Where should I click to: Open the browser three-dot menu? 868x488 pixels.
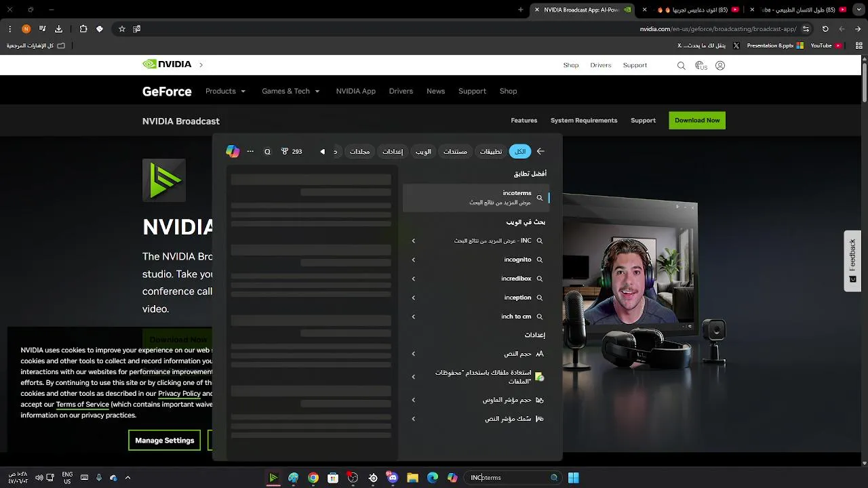(x=9, y=29)
